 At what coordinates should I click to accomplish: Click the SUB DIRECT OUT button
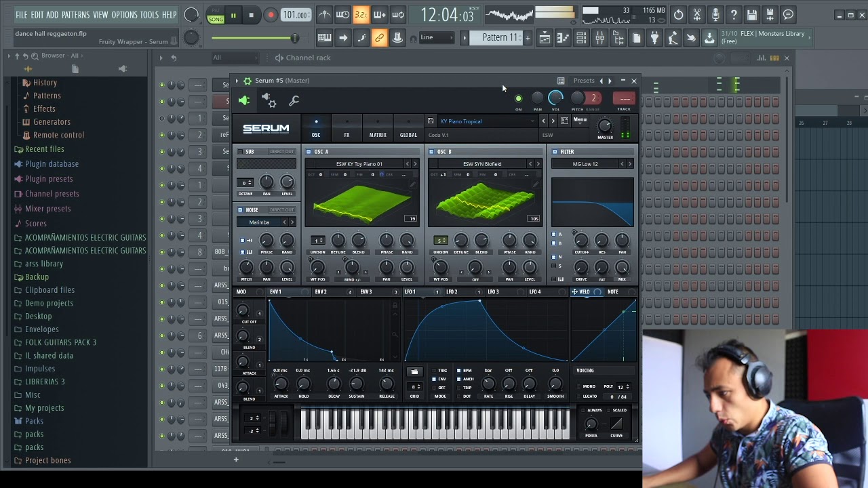(281, 152)
